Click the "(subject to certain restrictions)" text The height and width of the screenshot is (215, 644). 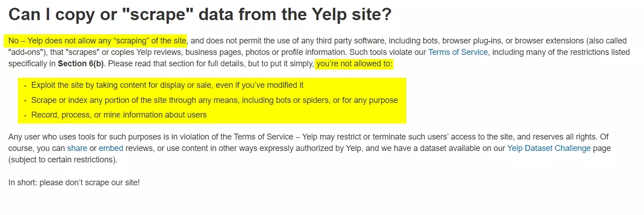(63, 160)
